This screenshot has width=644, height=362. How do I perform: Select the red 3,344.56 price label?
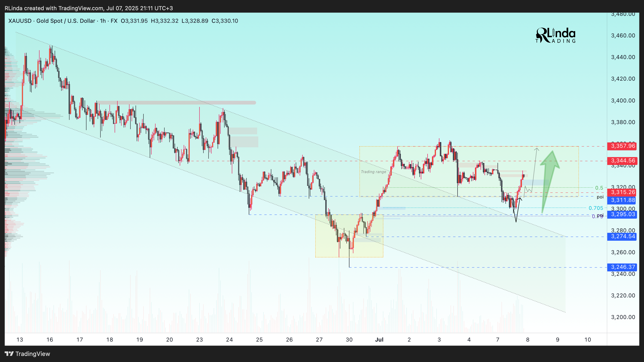pos(622,161)
